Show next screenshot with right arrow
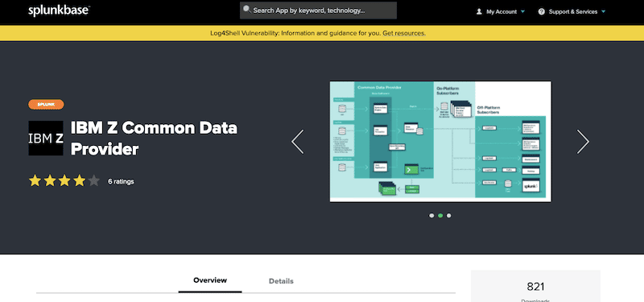Viewport: 644px width, 302px height. pyautogui.click(x=583, y=142)
